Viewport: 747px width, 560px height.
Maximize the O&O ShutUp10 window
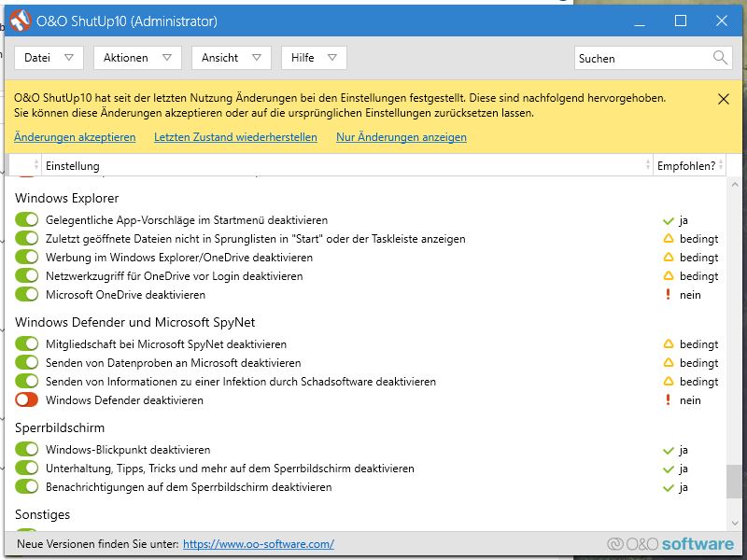[681, 21]
